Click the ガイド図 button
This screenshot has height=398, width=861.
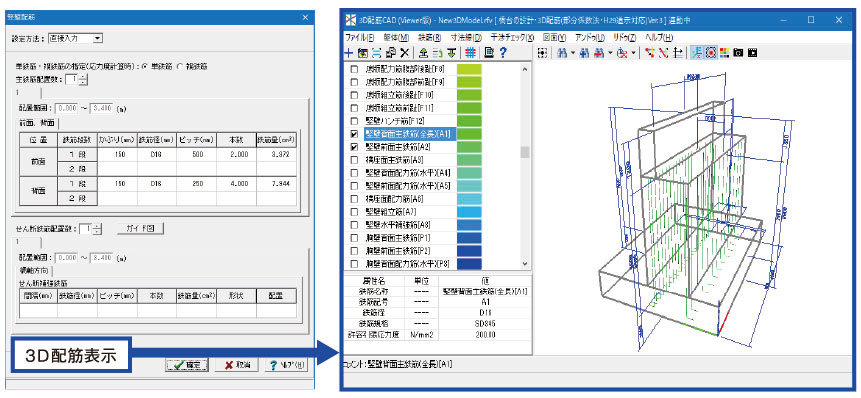tap(141, 228)
